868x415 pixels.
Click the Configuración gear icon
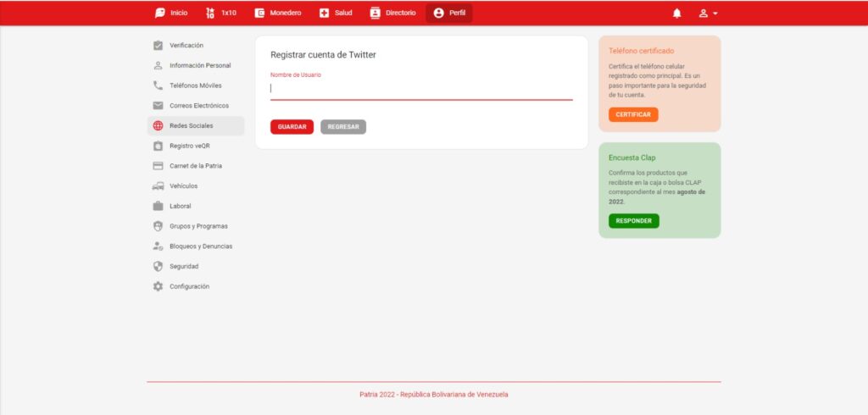pos(158,286)
